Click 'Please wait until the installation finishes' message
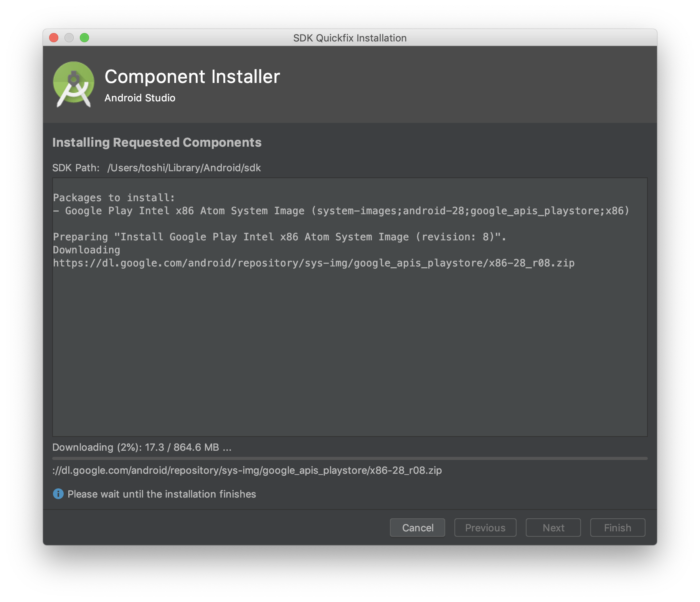700x602 pixels. pos(162,494)
